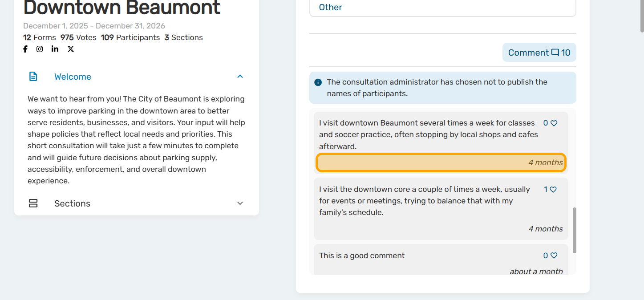This screenshot has width=644, height=300.
Task: Click the page vertical scrollbar thumb
Action: (641, 16)
